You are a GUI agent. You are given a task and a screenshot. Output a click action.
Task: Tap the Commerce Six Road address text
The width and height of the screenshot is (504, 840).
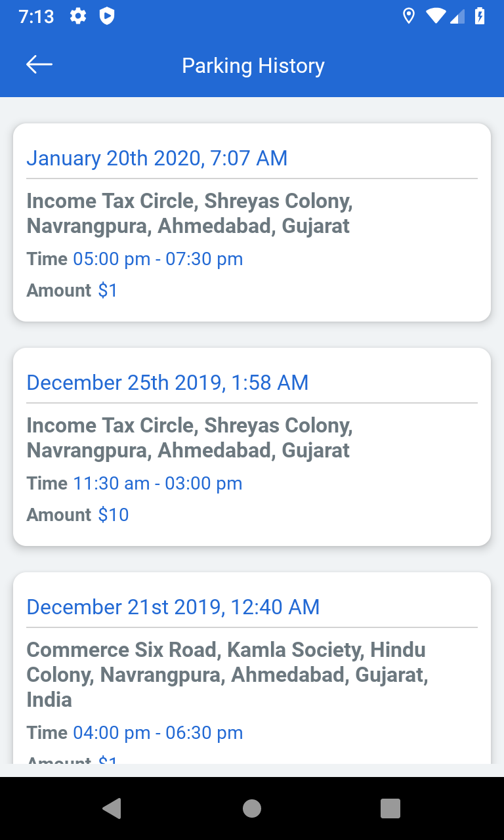coord(227,674)
